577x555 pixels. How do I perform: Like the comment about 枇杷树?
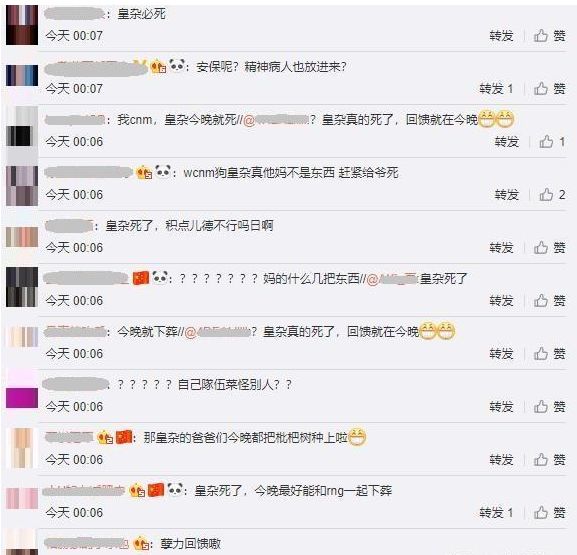coord(549,460)
